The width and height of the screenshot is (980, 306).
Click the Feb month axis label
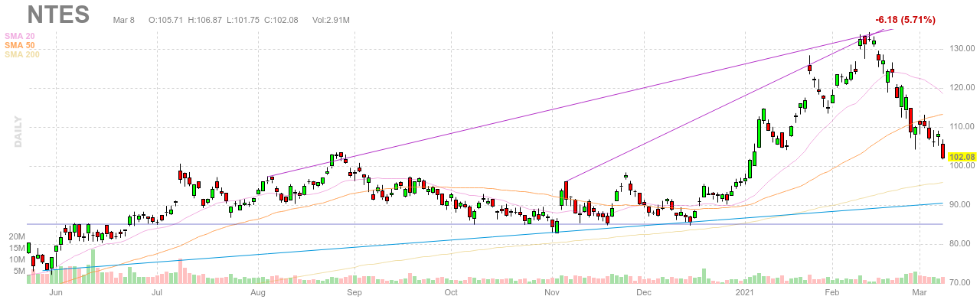[x=832, y=292]
